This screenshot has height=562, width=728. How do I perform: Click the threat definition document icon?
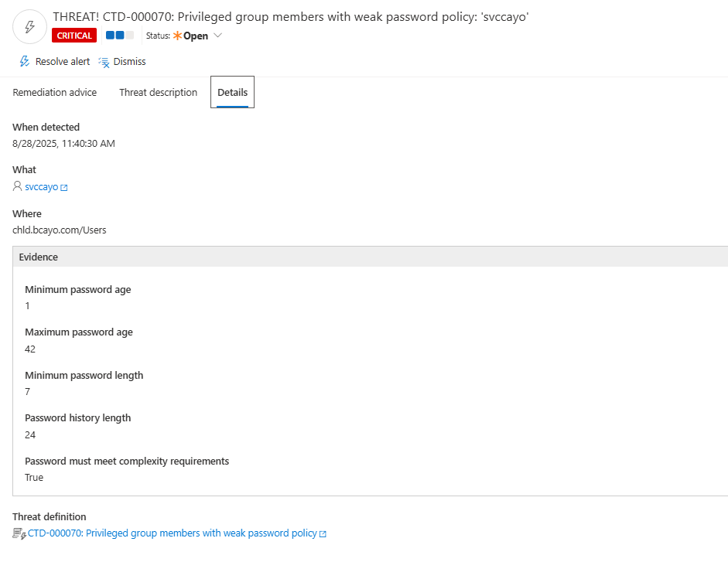coord(19,533)
